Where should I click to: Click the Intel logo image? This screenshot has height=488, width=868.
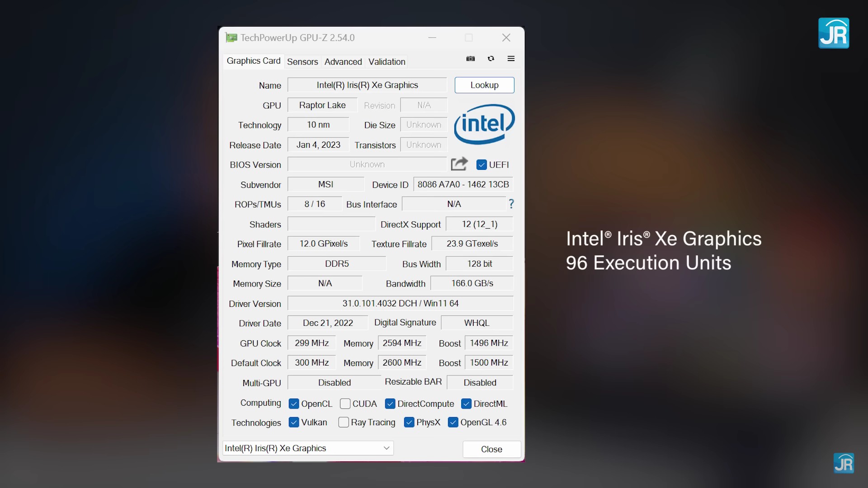(x=484, y=124)
